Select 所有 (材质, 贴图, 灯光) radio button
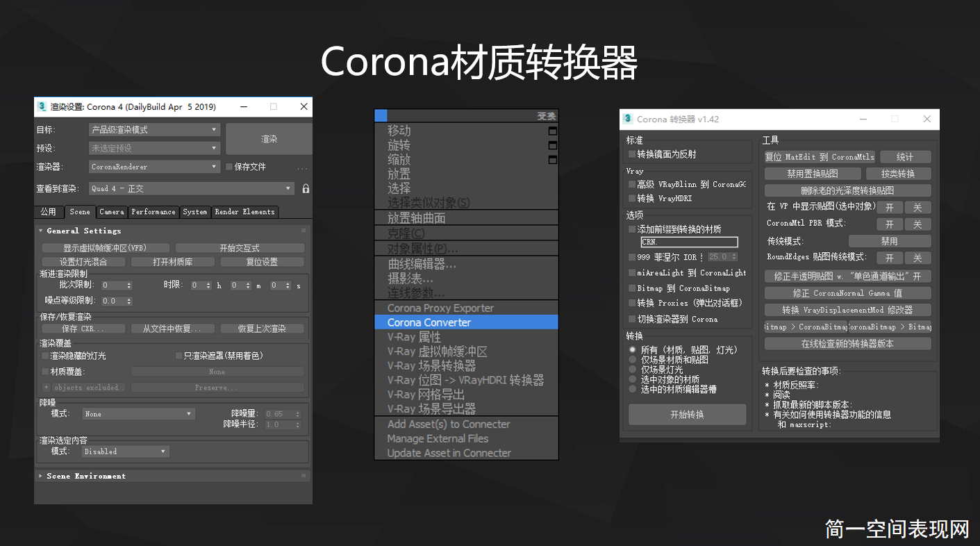The width and height of the screenshot is (980, 546). click(632, 350)
